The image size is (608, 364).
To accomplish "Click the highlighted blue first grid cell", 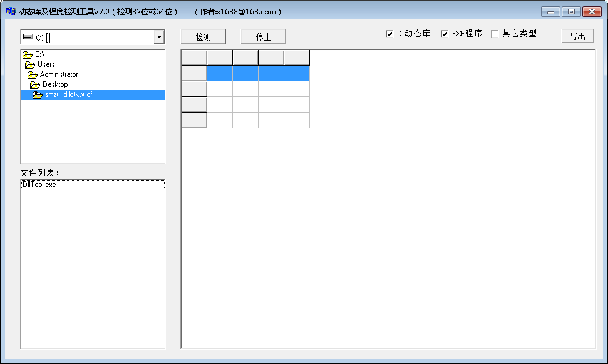I will pos(220,73).
